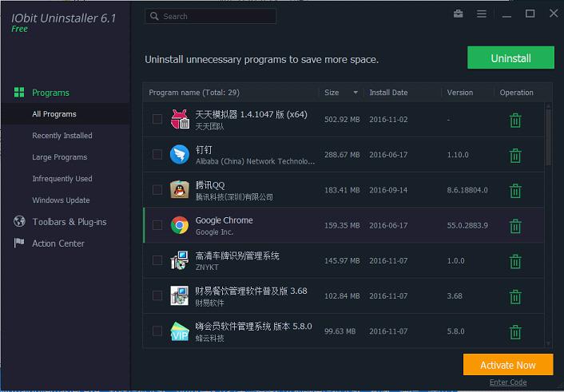Click into the Search field
The image size is (564, 392).
pos(210,16)
